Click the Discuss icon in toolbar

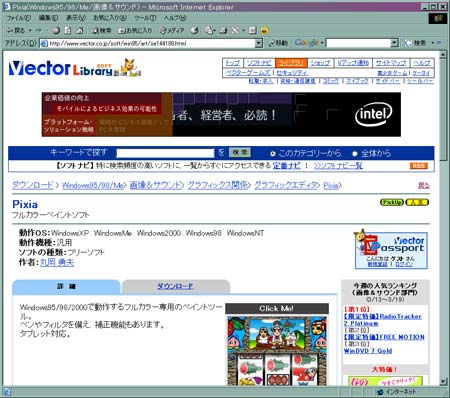click(x=252, y=31)
